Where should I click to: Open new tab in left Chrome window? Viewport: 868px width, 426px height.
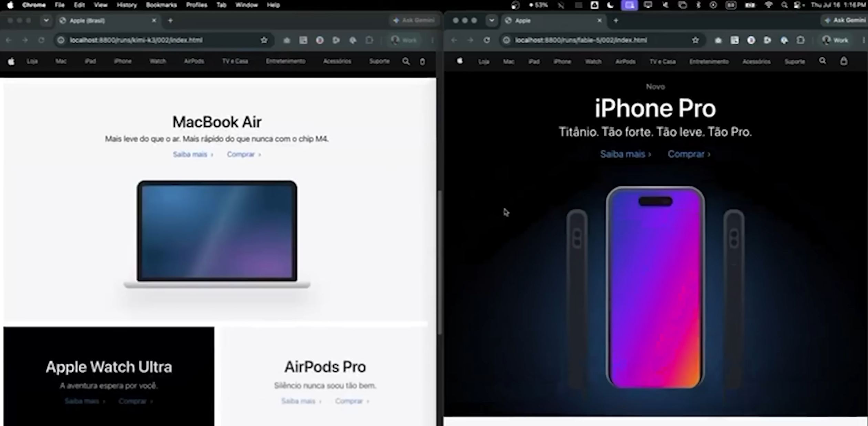pos(170,21)
